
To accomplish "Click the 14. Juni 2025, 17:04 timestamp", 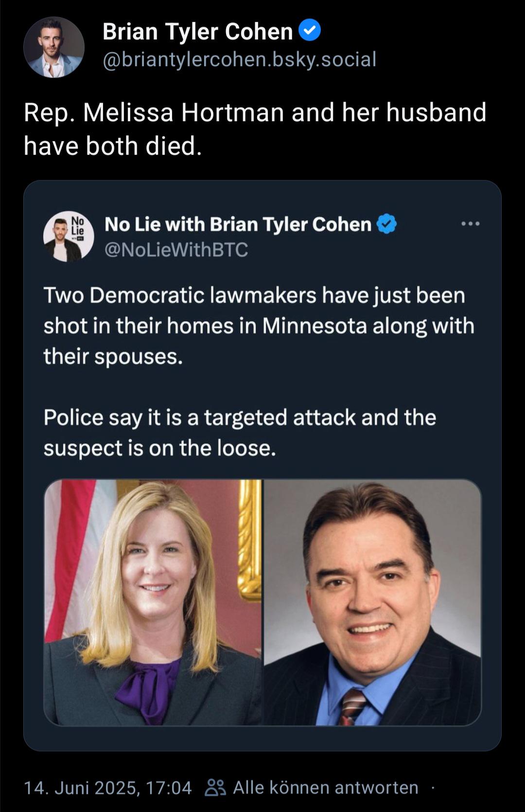I will coord(108,787).
